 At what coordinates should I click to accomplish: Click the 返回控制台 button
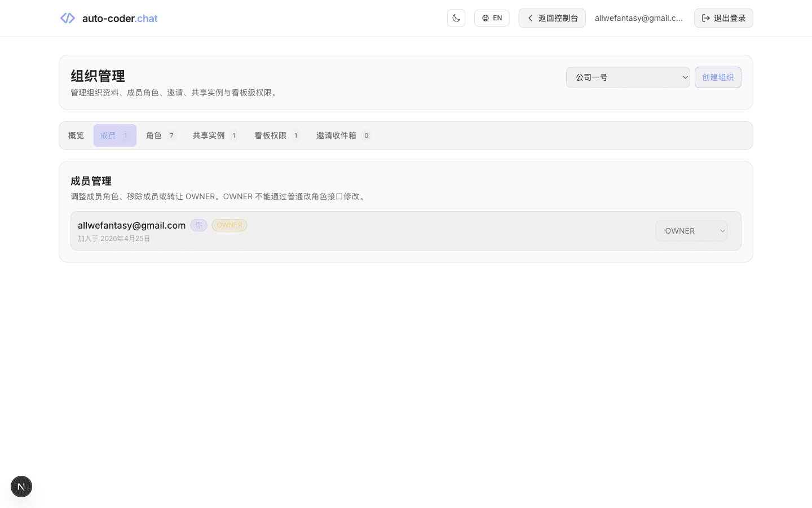(552, 17)
